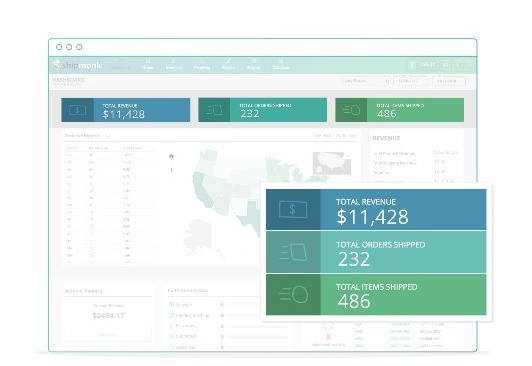The height and width of the screenshot is (366, 532).
Task: Open the Inventory navigation item
Action: point(174,64)
